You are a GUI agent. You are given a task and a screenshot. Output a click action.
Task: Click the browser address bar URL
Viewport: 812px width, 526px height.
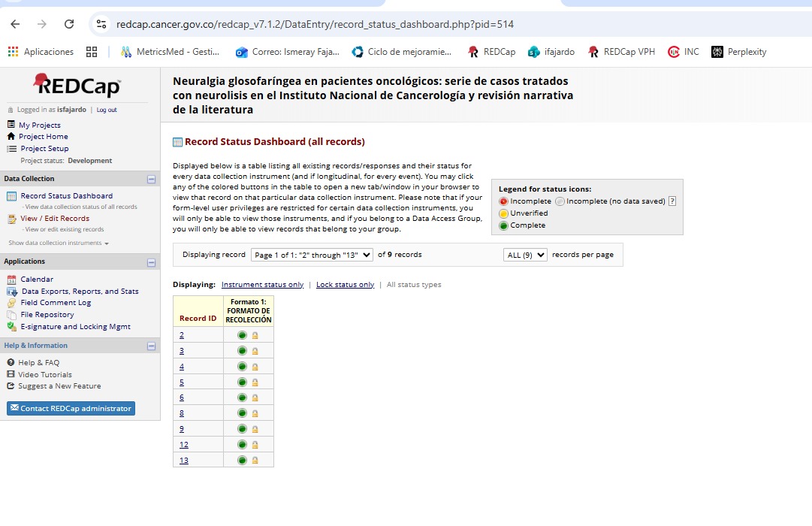click(x=315, y=24)
